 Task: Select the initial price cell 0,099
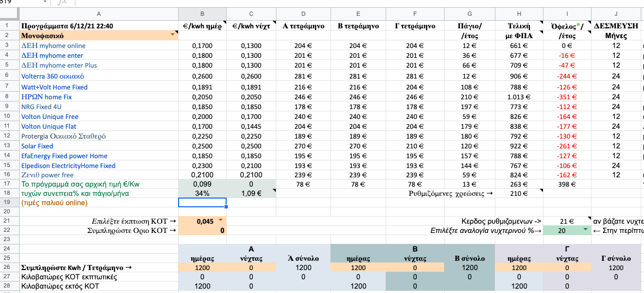coord(203,184)
